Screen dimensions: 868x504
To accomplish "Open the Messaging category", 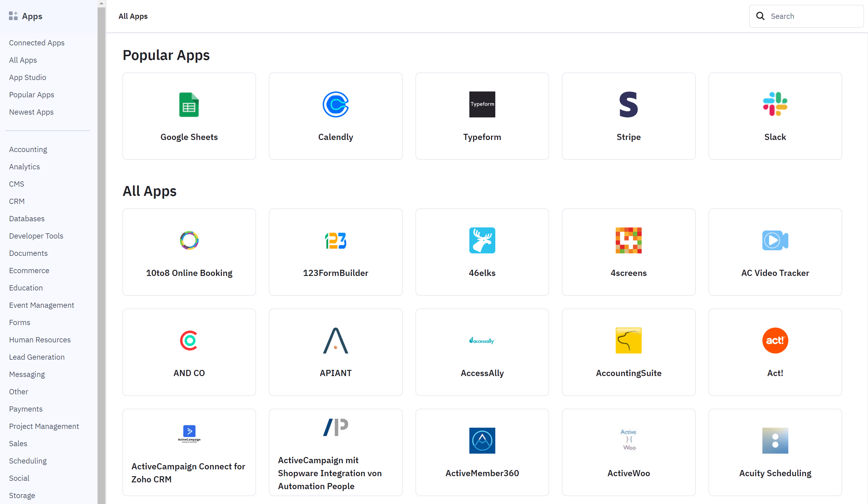I will pos(27,375).
